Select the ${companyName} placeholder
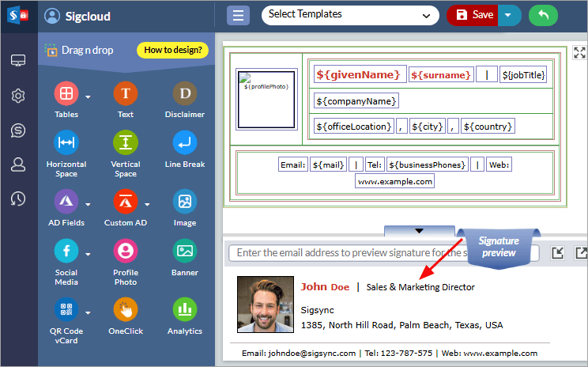This screenshot has height=367, width=588. pyautogui.click(x=356, y=101)
